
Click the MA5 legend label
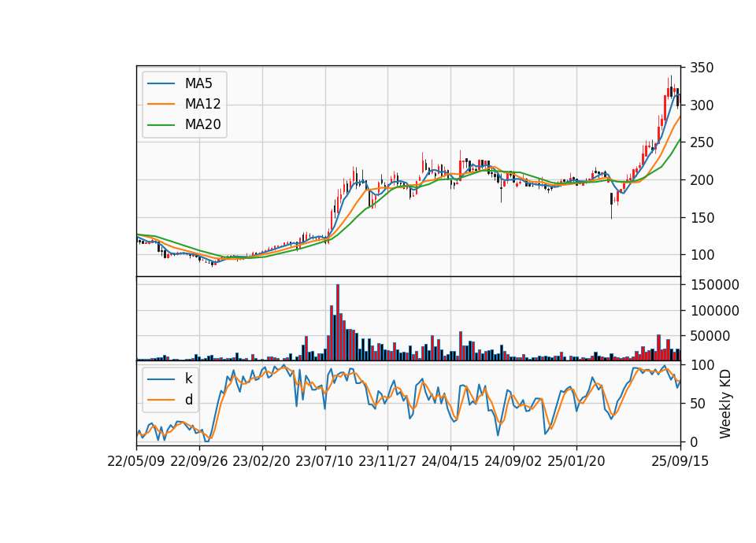pos(198,83)
